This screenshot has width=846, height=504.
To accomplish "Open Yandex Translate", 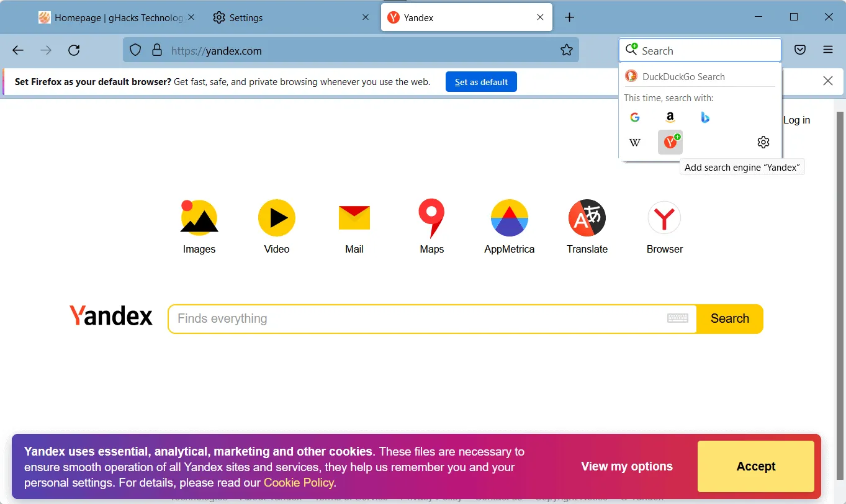I will pos(587,218).
